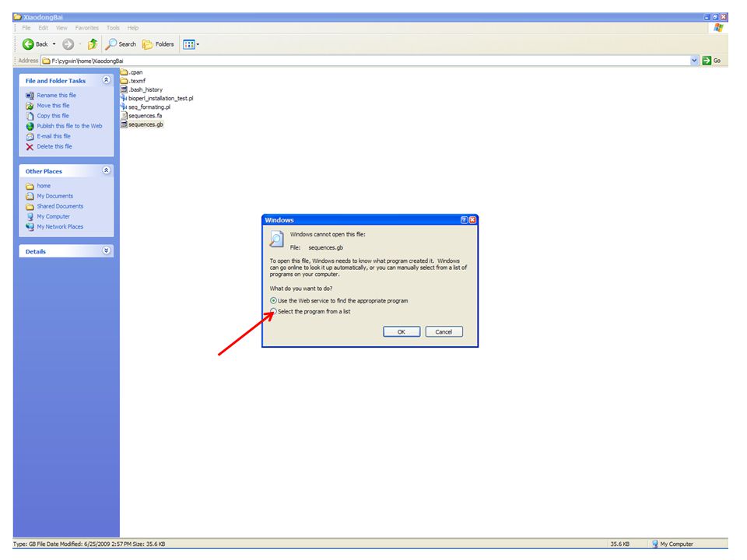The image size is (747, 560).
Task: Select the sequences.gb file
Action: click(142, 124)
